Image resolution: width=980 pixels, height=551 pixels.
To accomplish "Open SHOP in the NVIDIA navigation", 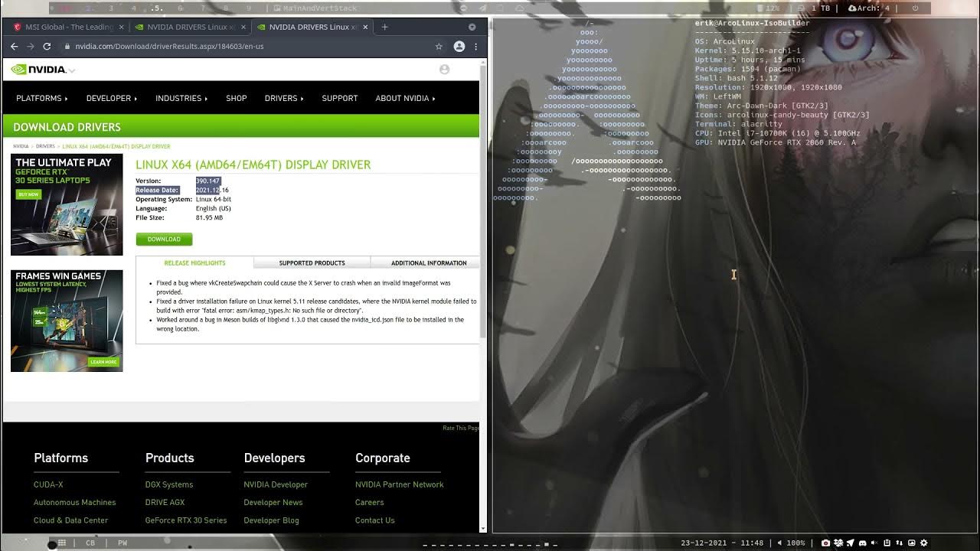I will tap(236, 98).
